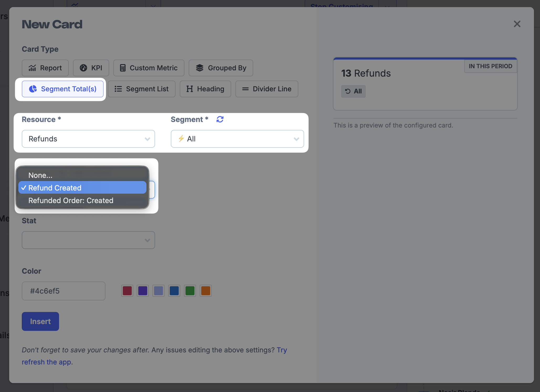Pick the dark blue color swatch

174,291
